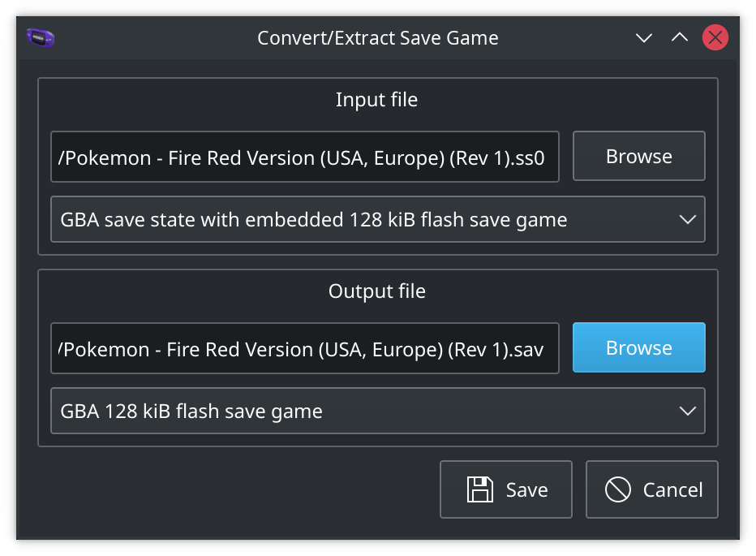
Task: Open the GBA save state input format dropdown
Action: pyautogui.click(x=377, y=219)
